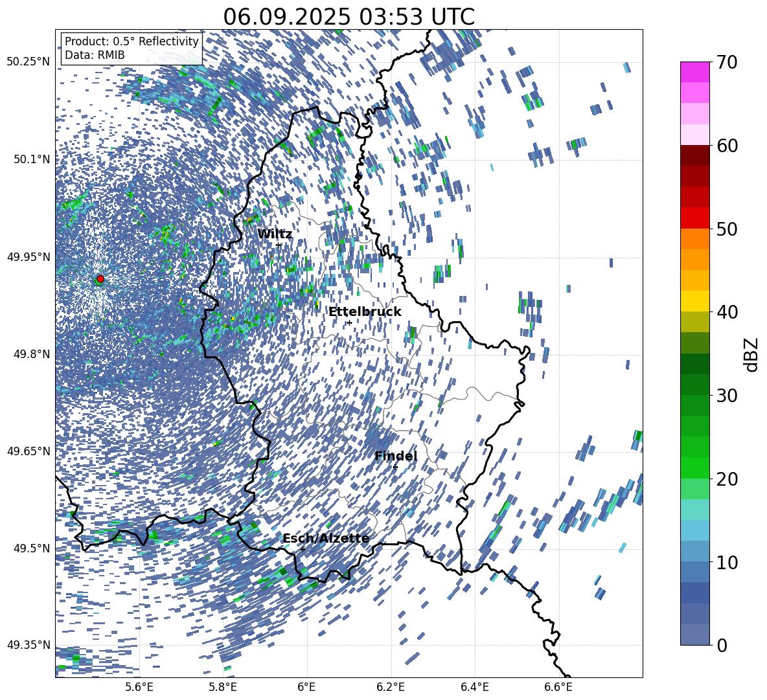Click the colorbar tick label 60

tap(727, 146)
